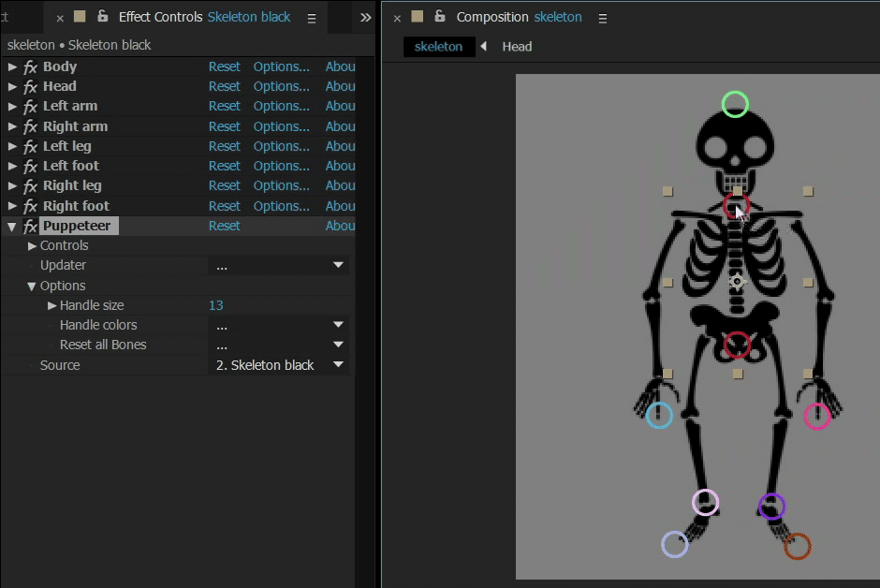Image resolution: width=880 pixels, height=588 pixels.
Task: Toggle the Right foot effect off
Action: click(29, 205)
